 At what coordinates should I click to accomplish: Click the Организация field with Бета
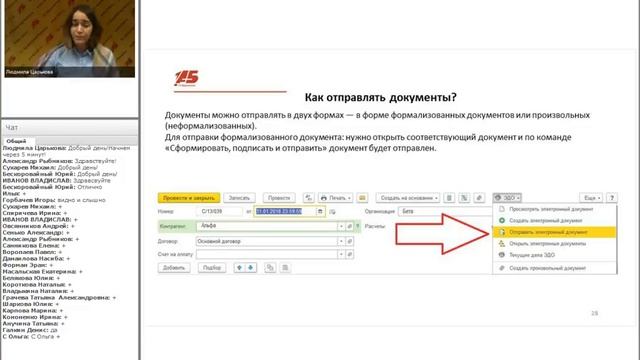pyautogui.click(x=446, y=211)
